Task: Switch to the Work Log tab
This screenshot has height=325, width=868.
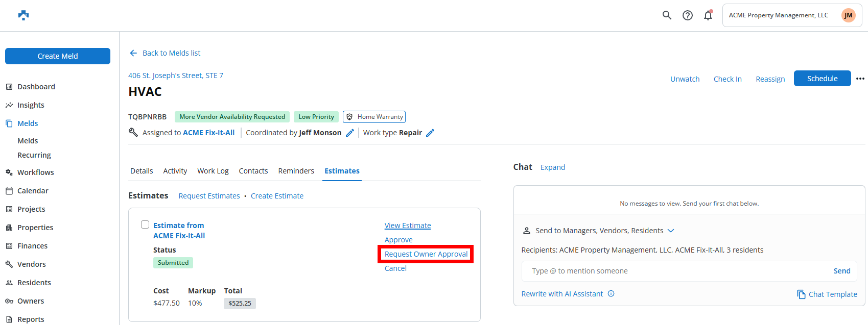Action: (x=213, y=171)
